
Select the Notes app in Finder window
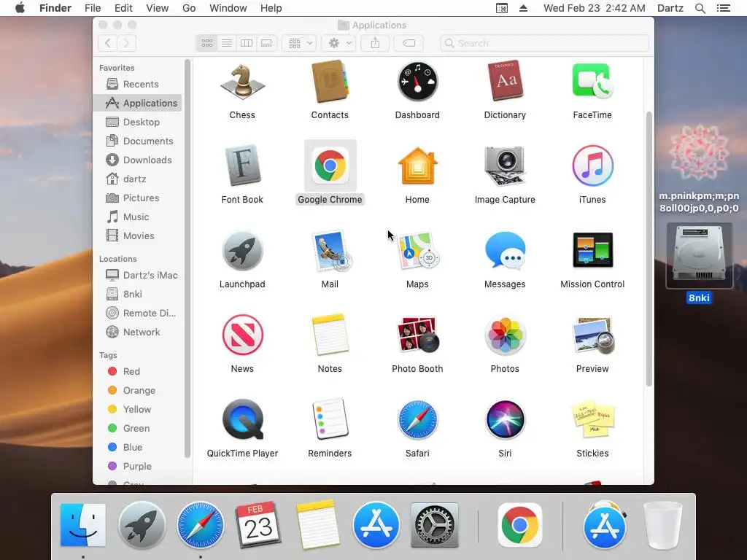click(x=330, y=335)
